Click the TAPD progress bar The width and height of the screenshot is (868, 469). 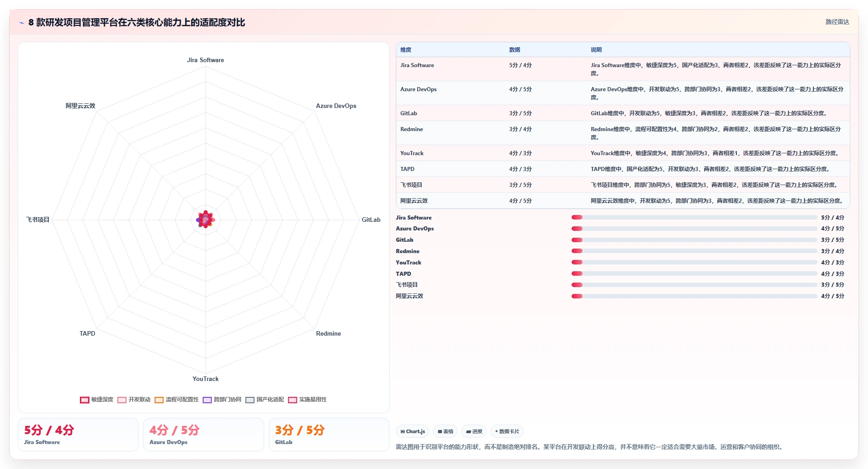[694, 274]
